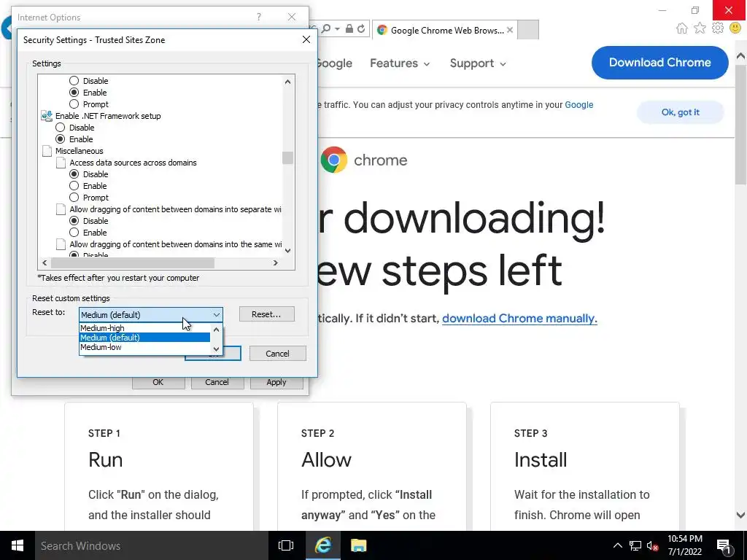Enable .NET Framework setup radio
Image resolution: width=747 pixels, height=560 pixels.
[60, 139]
